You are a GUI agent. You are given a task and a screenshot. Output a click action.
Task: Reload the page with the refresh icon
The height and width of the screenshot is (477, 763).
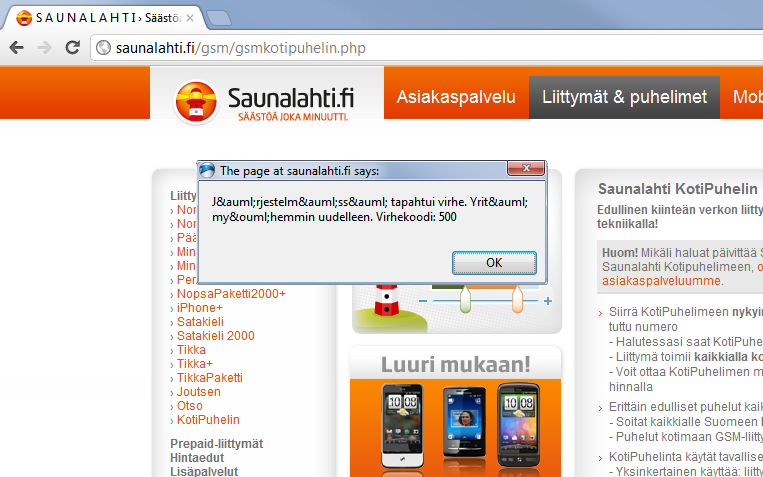coord(73,47)
